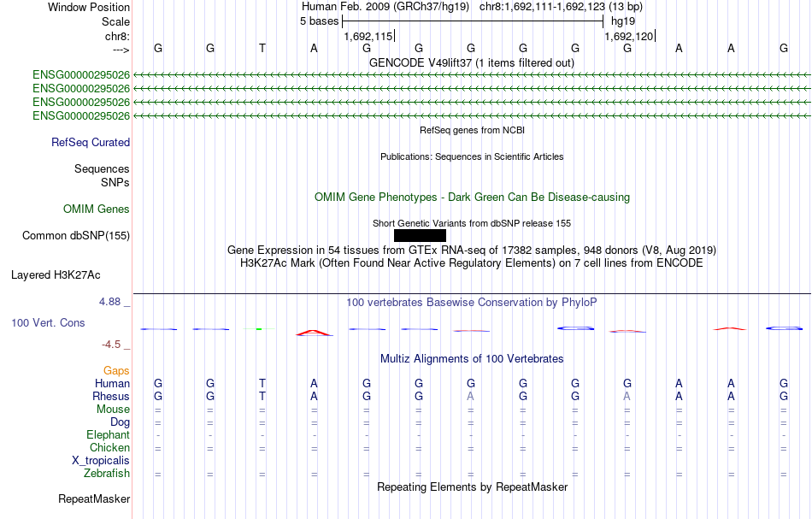Click the chr8:1,692,111-1,692,123 (13 bp) position text

[561, 7]
